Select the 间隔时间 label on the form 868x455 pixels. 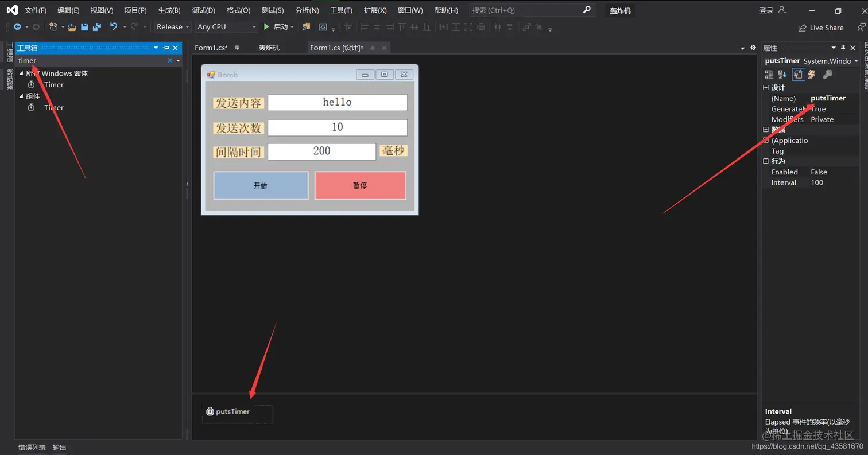[x=239, y=152]
